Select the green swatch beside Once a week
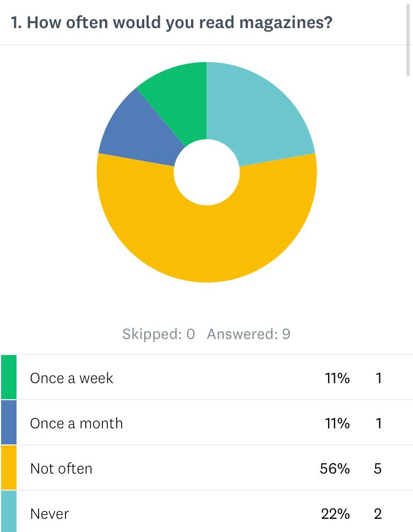Image resolution: width=413 pixels, height=532 pixels. (9, 378)
